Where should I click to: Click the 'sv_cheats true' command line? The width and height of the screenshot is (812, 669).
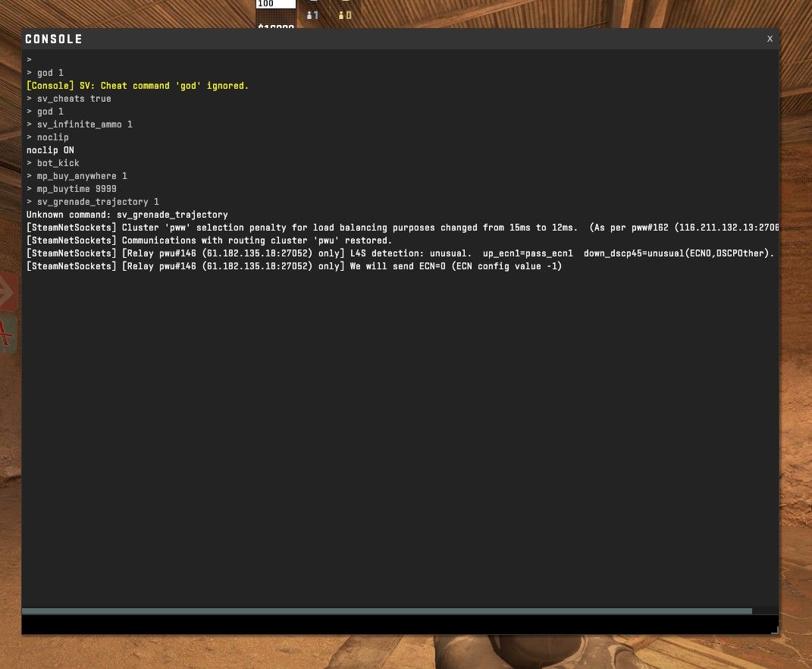pos(74,99)
